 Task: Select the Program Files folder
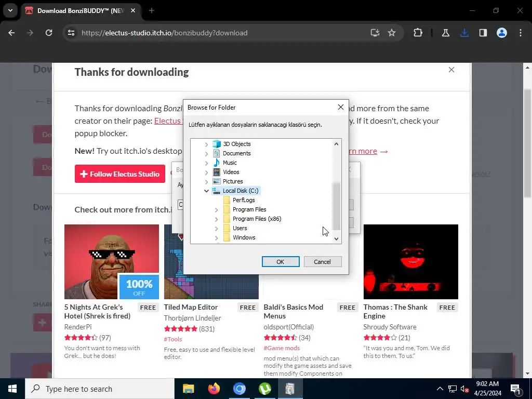pos(249,209)
